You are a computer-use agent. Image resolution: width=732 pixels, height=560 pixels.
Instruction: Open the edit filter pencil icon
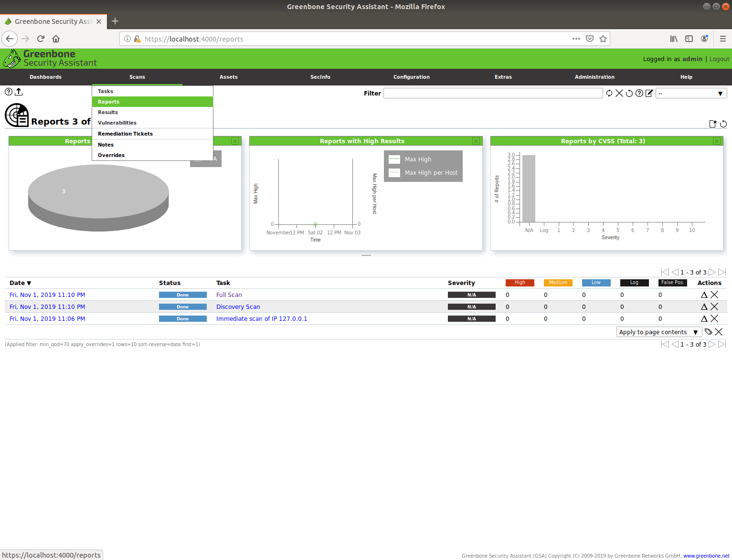click(649, 93)
